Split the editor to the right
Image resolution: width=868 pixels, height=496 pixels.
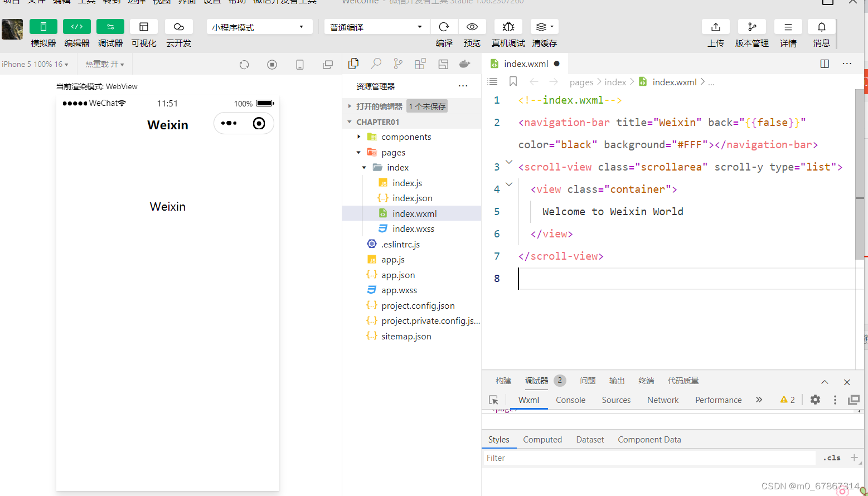click(x=825, y=64)
